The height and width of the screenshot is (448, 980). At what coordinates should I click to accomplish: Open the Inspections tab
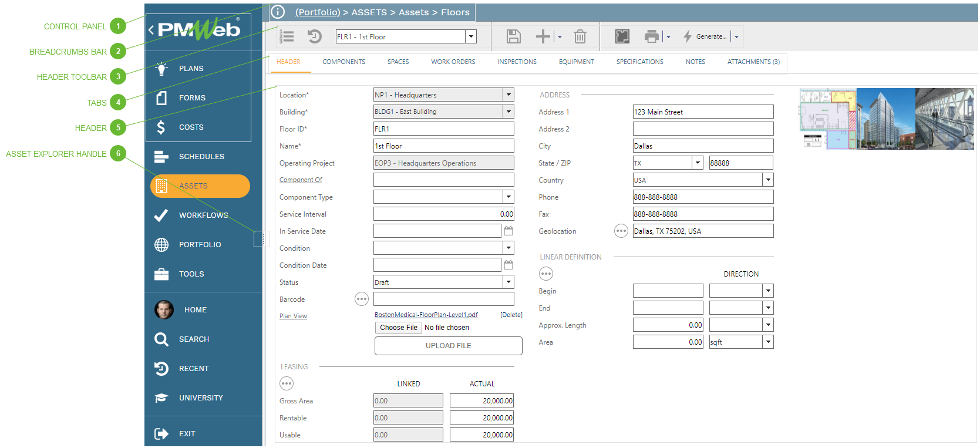tap(517, 62)
